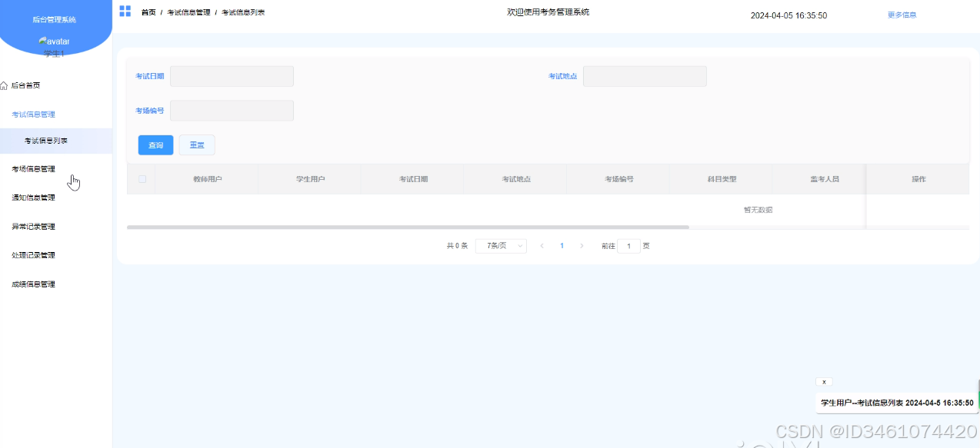980x448 pixels.
Task: Click the 重置 reset button
Action: (197, 145)
